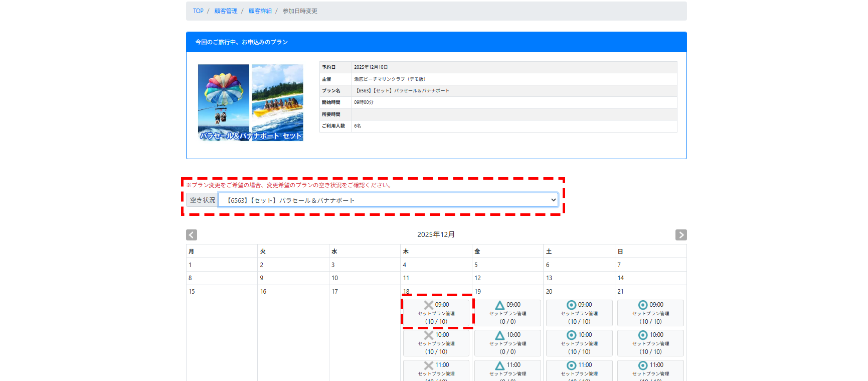Click the X icon on December 18 10:00

(x=428, y=335)
